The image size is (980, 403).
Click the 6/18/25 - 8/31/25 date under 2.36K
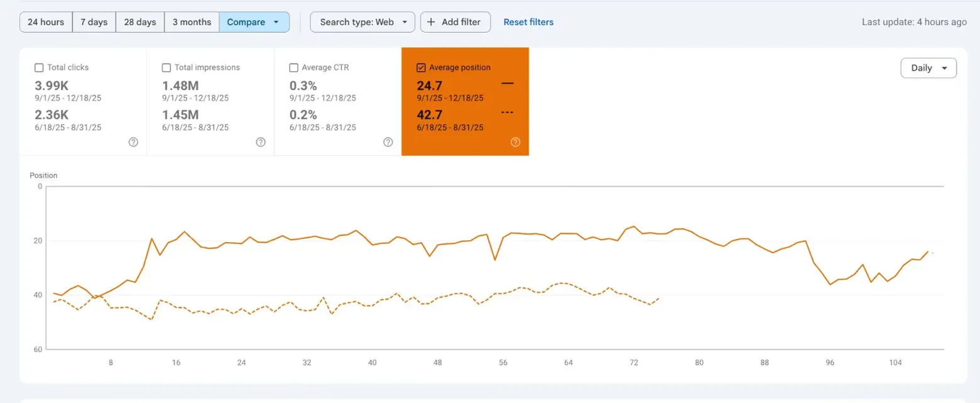[68, 128]
